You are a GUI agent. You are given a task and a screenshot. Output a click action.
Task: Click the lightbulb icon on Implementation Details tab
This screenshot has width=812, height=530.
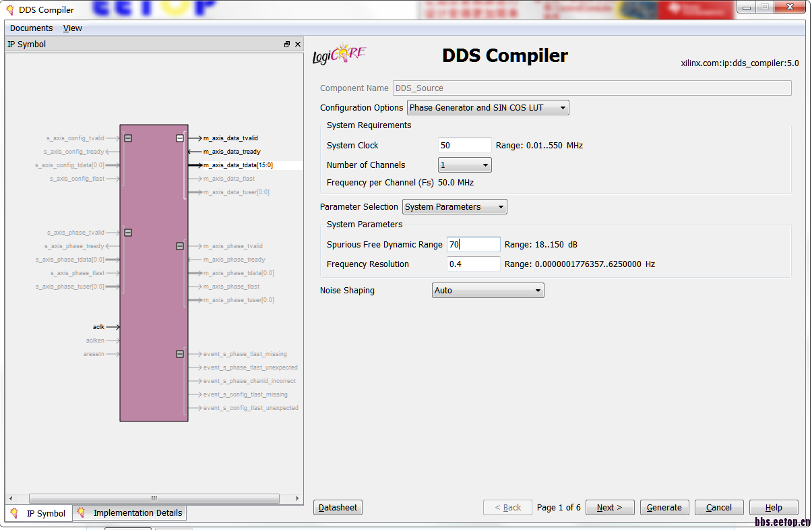tap(82, 513)
